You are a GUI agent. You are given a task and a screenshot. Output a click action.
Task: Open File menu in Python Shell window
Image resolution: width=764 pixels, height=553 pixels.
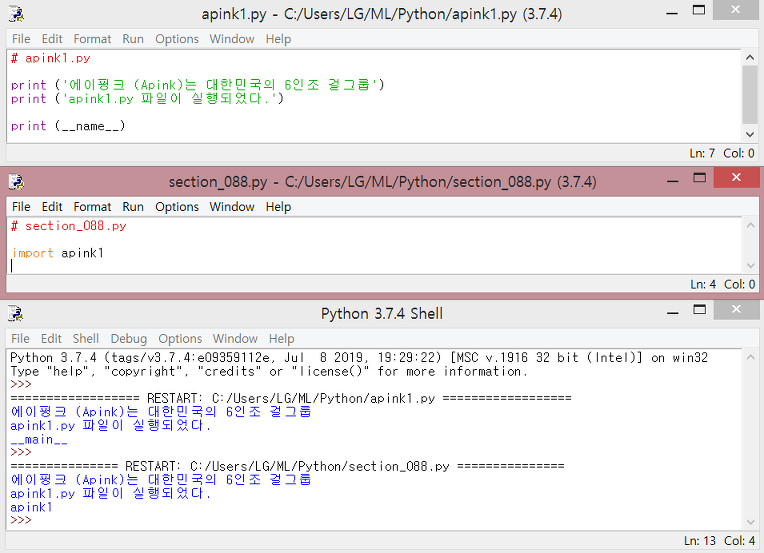click(20, 339)
